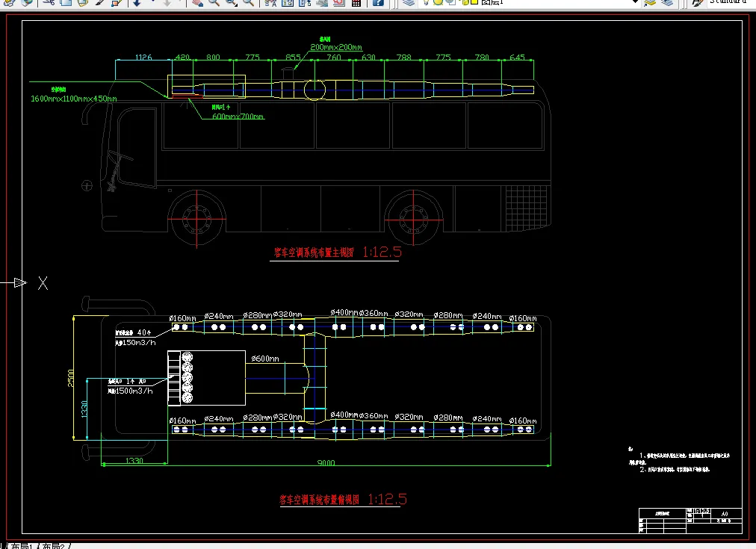Toggle the layer freeze sun icon
This screenshot has width=756, height=549.
tap(438, 2)
